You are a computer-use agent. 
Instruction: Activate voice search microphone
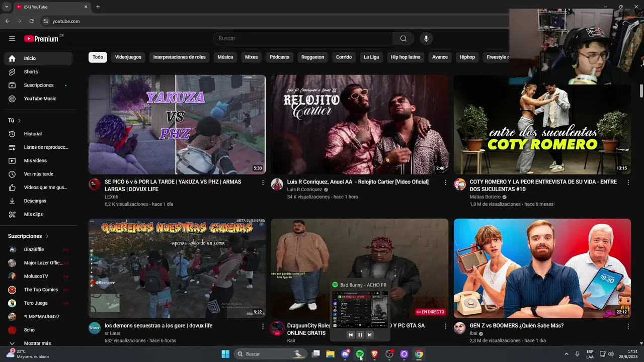[x=426, y=39]
